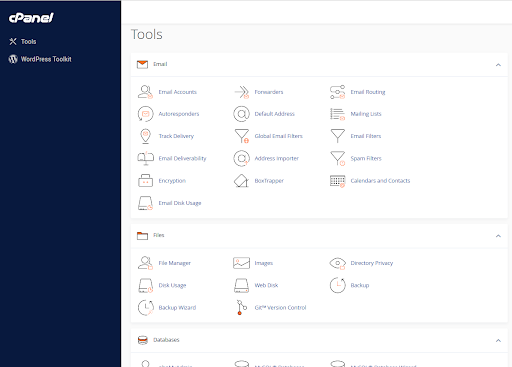Open the File Manager link
This screenshot has width=512, height=367.
174,263
